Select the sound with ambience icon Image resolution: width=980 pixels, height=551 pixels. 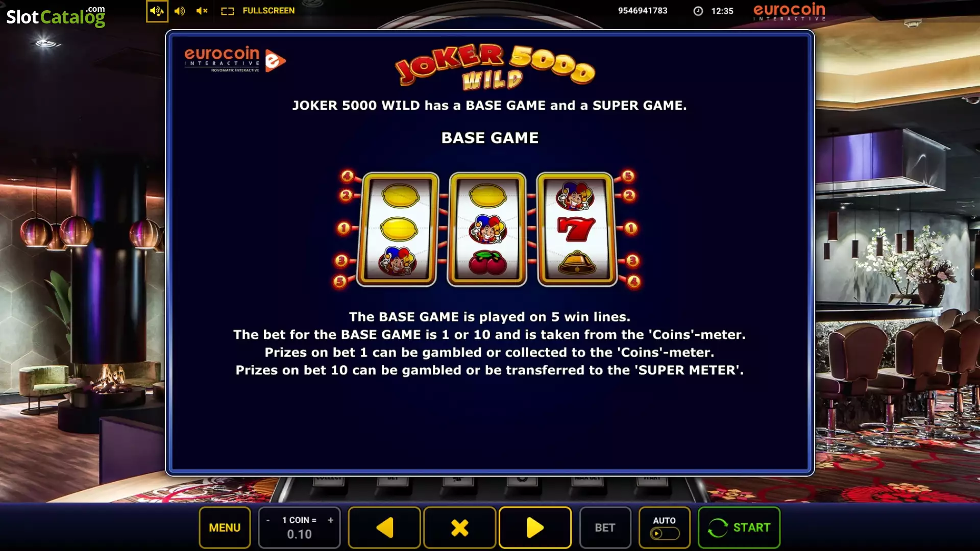(x=157, y=11)
